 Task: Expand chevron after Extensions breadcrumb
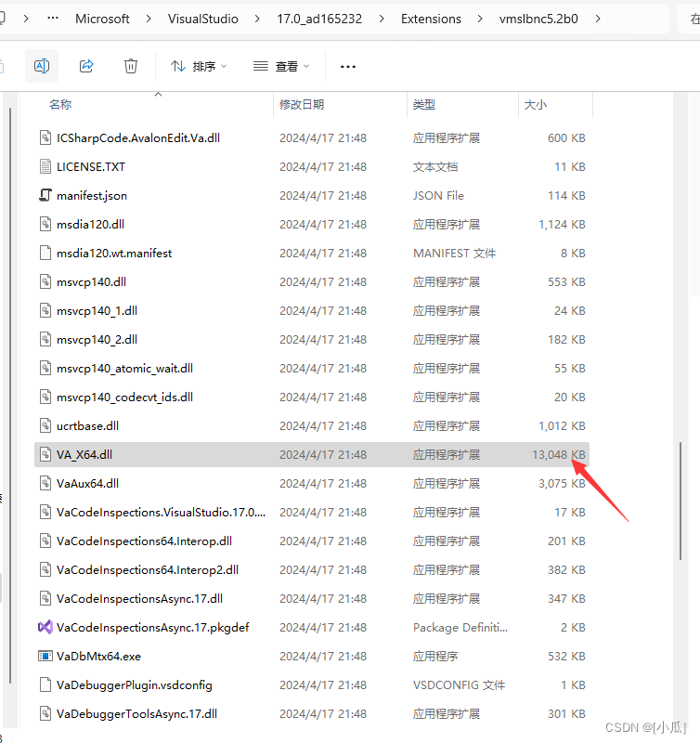point(480,19)
